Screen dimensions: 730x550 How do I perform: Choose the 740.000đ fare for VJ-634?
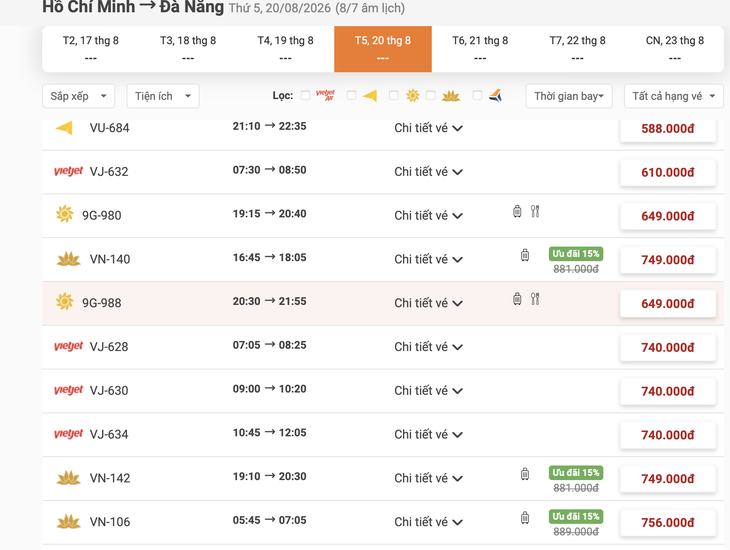668,435
